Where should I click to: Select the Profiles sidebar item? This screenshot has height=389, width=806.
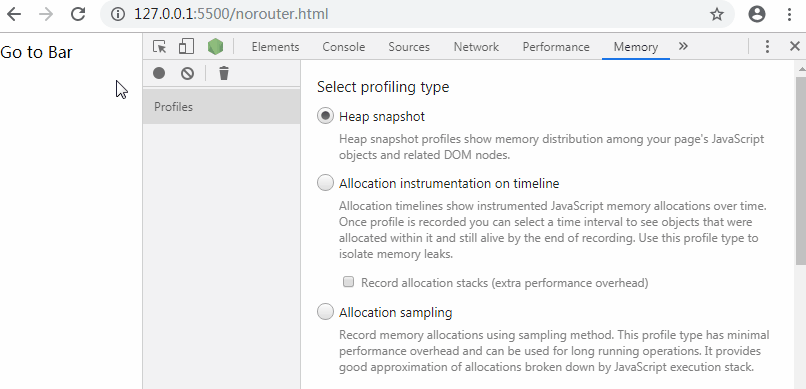click(222, 107)
